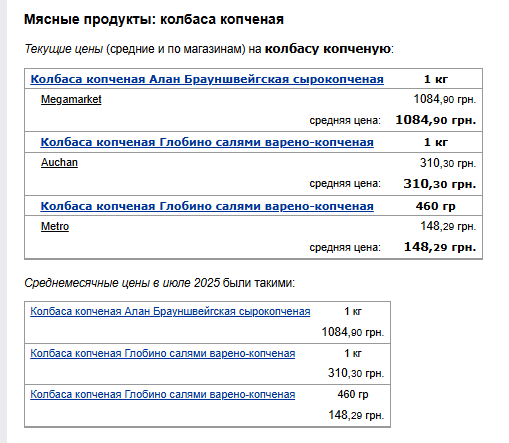Click the bold average price 310,30 грн.
509x443 pixels.
tap(440, 184)
